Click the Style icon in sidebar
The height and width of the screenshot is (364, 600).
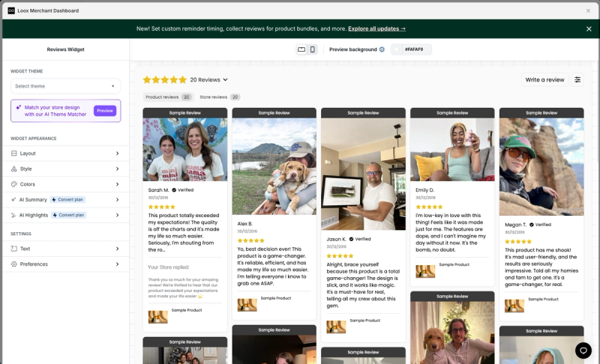[x=13, y=169]
